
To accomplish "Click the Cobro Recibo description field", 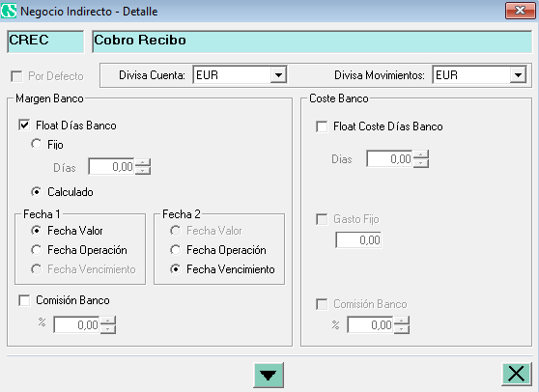I will pos(312,41).
